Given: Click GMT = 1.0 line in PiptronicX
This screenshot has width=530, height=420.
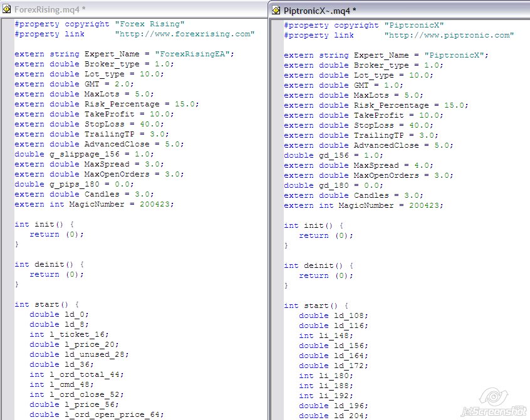Looking at the screenshot, I should [x=343, y=85].
